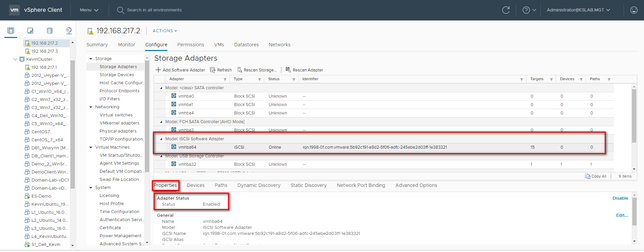This screenshot has height=252, width=644.
Task: Open the Hosts and Clusters inventory view
Action: [11, 31]
